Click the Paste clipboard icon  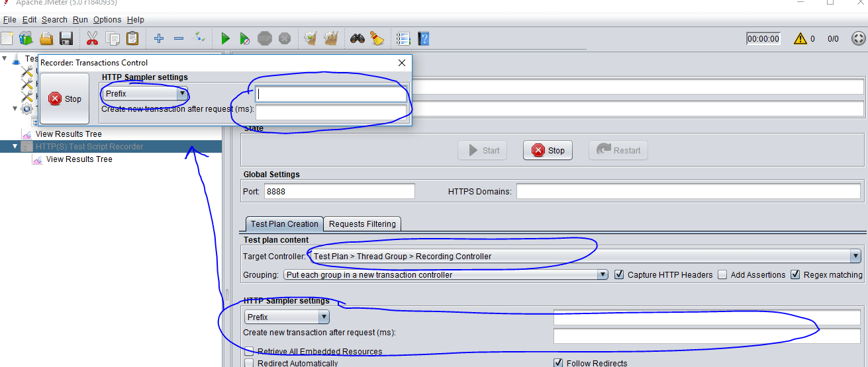pyautogui.click(x=132, y=38)
